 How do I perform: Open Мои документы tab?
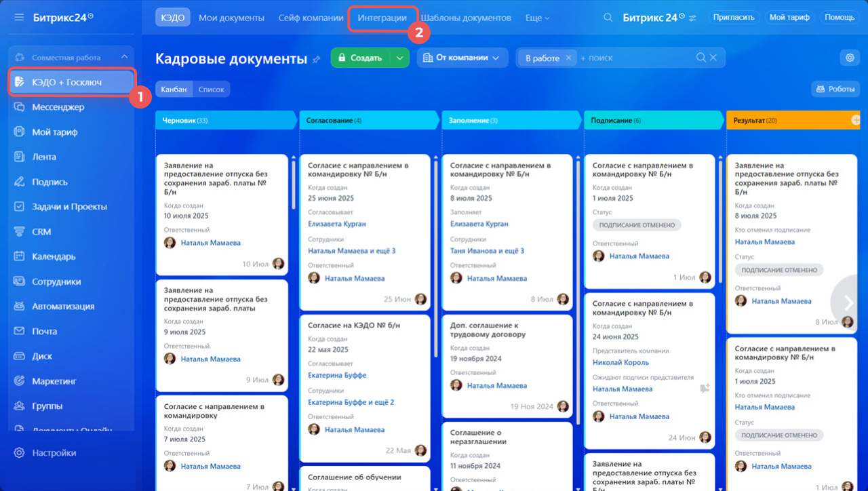(231, 18)
